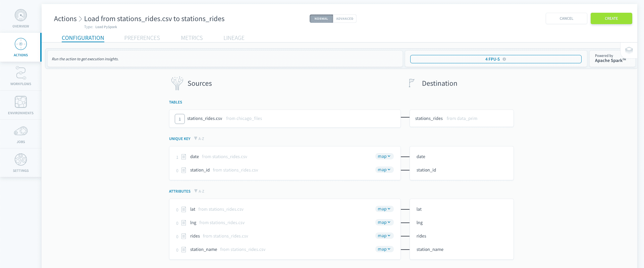644x268 pixels.
Task: Open the Jobs sidebar section
Action: [21, 134]
